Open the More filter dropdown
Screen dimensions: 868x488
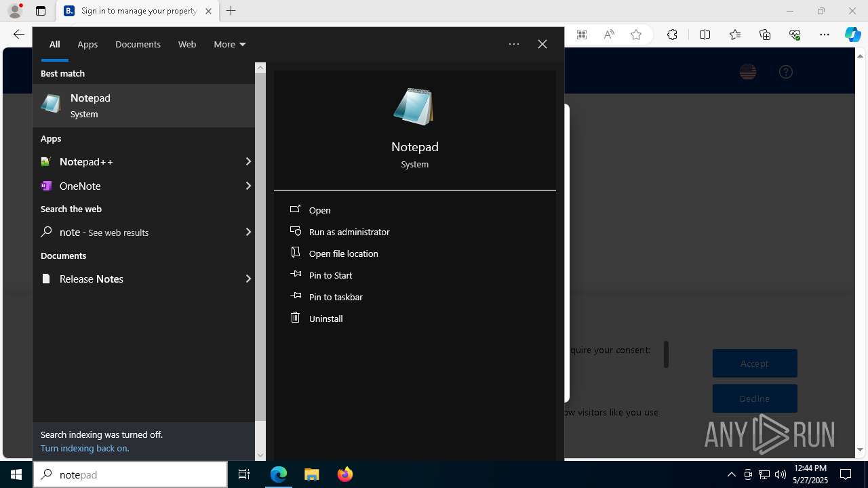tap(229, 44)
